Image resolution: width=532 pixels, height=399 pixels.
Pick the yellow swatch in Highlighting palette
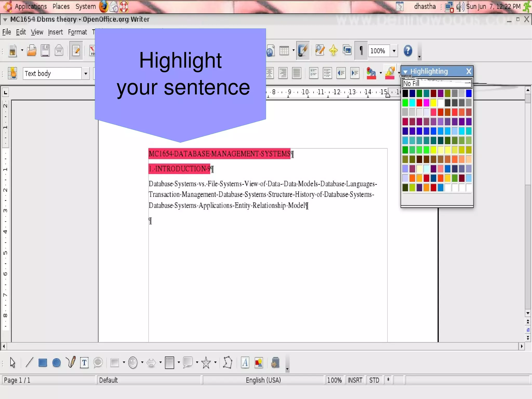coord(433,103)
